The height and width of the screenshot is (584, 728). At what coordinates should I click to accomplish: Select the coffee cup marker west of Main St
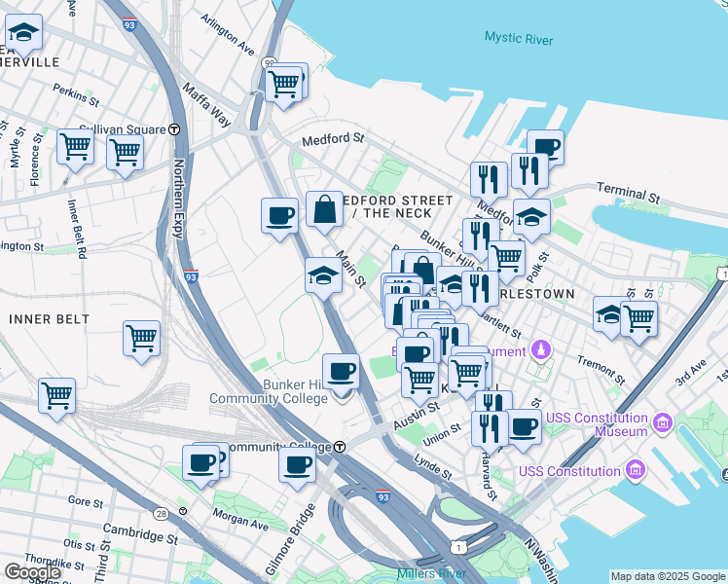[x=279, y=216]
